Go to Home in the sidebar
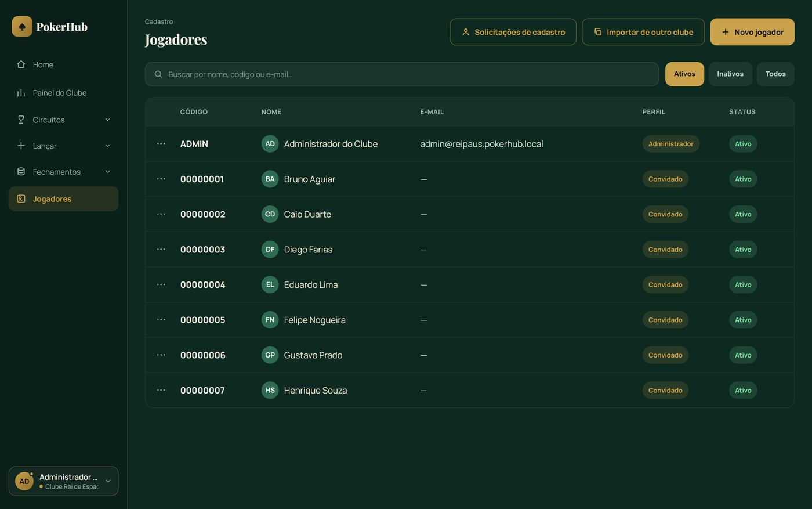Viewport: 812px width, 509px height. 64,64
